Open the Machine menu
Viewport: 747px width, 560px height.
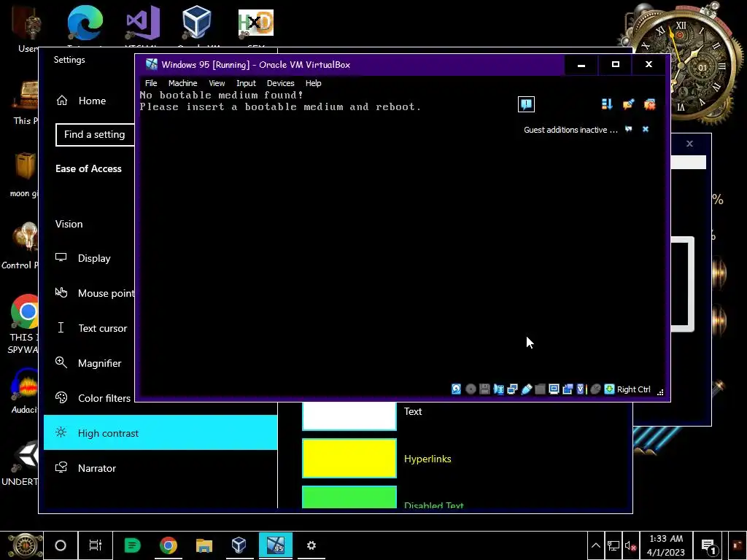(182, 83)
